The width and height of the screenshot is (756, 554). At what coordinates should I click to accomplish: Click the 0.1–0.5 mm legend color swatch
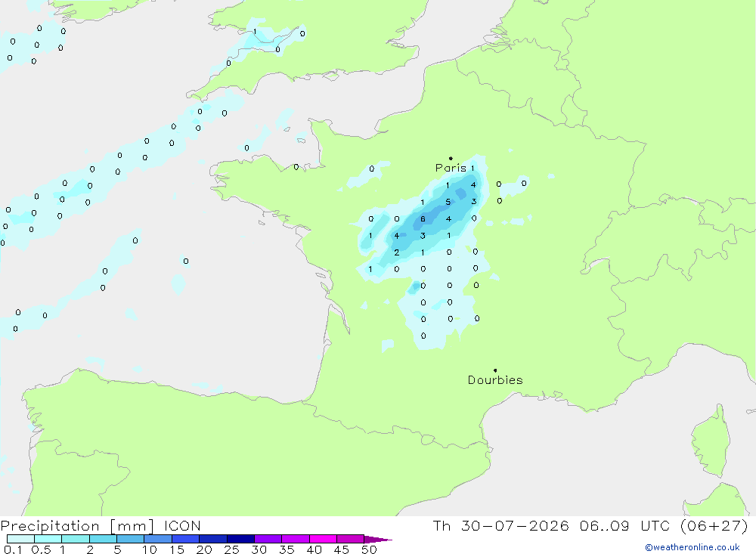pos(20,539)
